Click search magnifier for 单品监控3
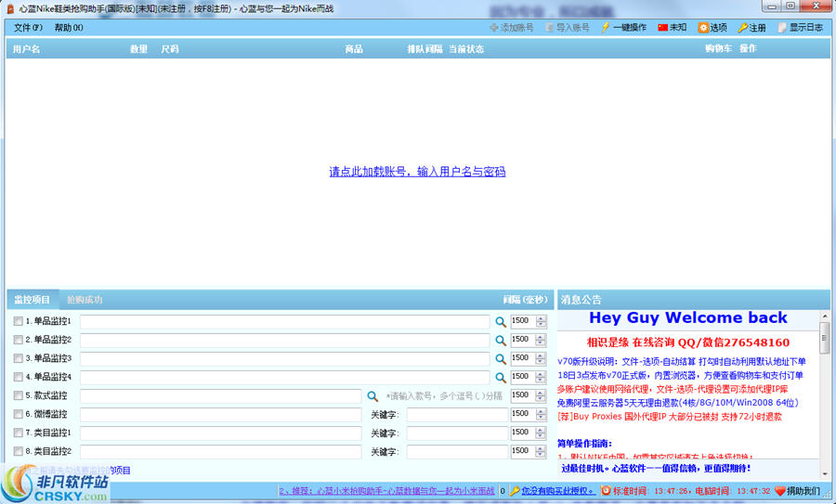 tap(501, 359)
